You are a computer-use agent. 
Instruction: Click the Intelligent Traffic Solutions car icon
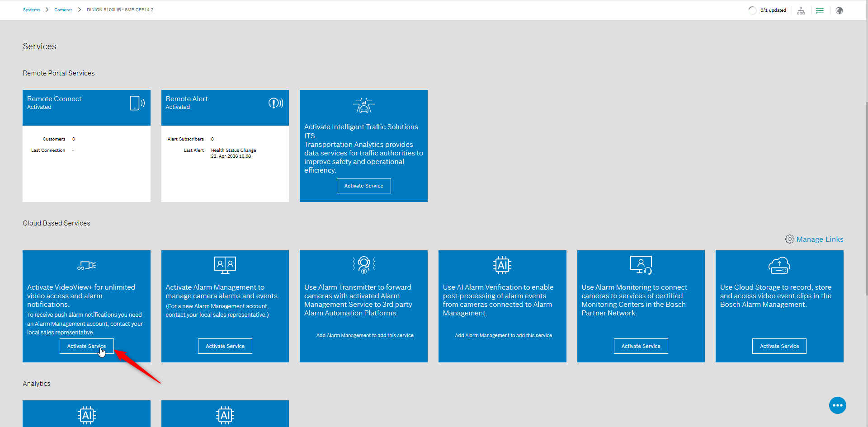[363, 105]
